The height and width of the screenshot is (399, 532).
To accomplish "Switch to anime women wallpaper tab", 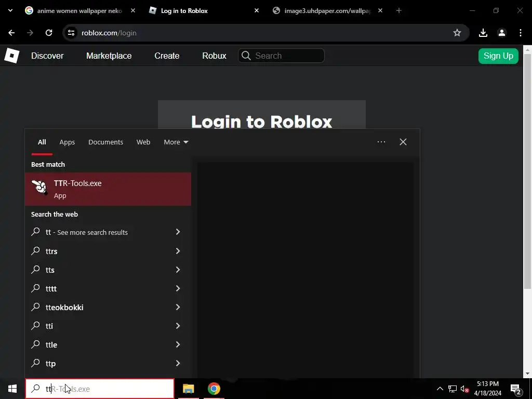I will point(79,11).
